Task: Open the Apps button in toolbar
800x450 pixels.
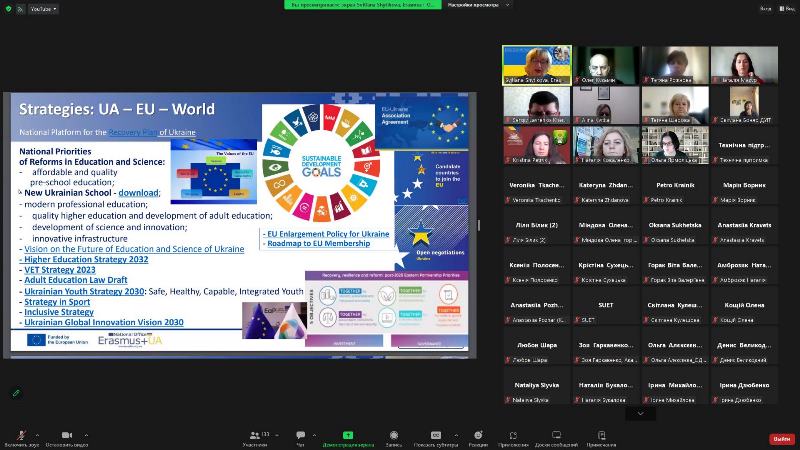Action: (513, 438)
